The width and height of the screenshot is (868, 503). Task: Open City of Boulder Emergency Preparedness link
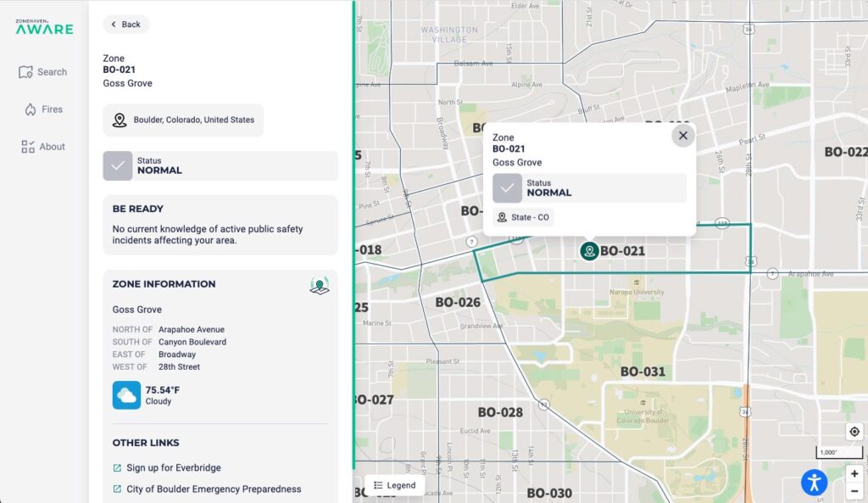(214, 489)
